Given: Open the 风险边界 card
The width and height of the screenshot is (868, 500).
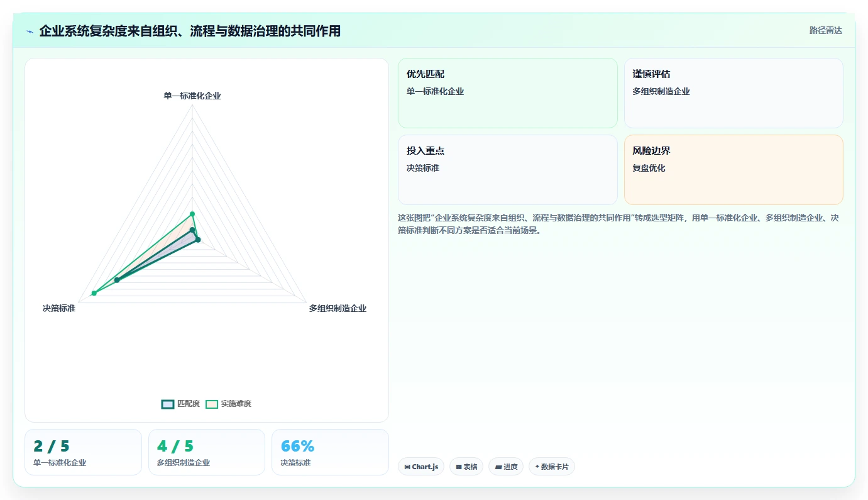Looking at the screenshot, I should pyautogui.click(x=733, y=170).
